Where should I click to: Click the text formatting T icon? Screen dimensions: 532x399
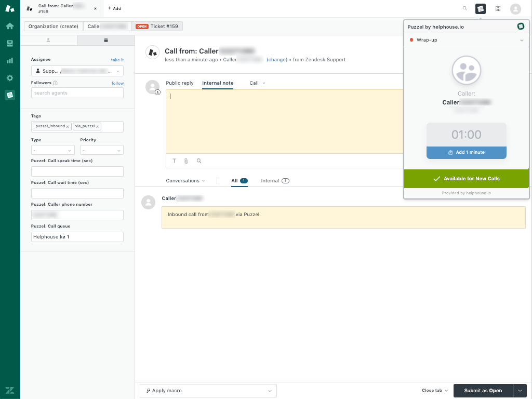[x=174, y=161]
